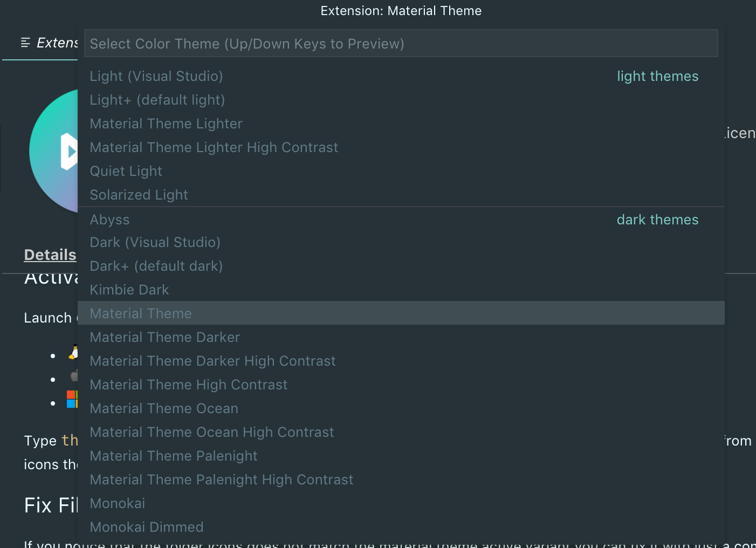The image size is (756, 548).
Task: Choose Light (Visual Studio) theme
Action: pos(156,76)
